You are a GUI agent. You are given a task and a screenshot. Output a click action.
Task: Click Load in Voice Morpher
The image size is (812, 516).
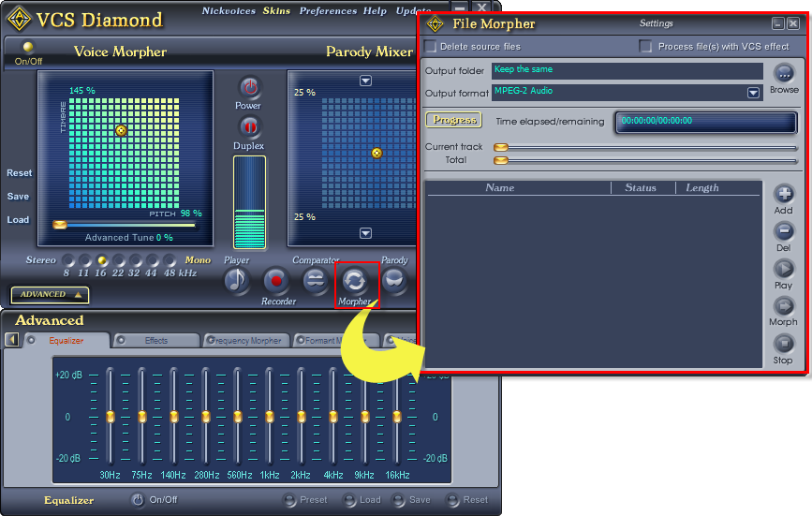[x=18, y=219]
